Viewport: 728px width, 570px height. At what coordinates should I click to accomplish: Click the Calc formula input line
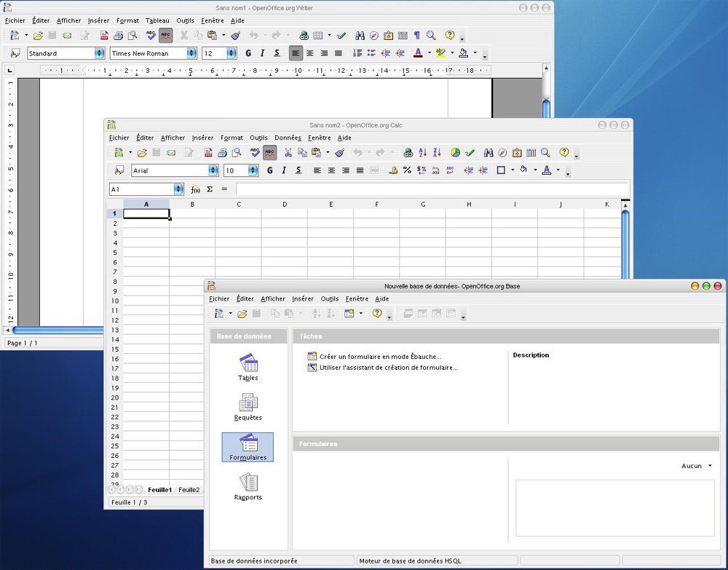tap(432, 189)
